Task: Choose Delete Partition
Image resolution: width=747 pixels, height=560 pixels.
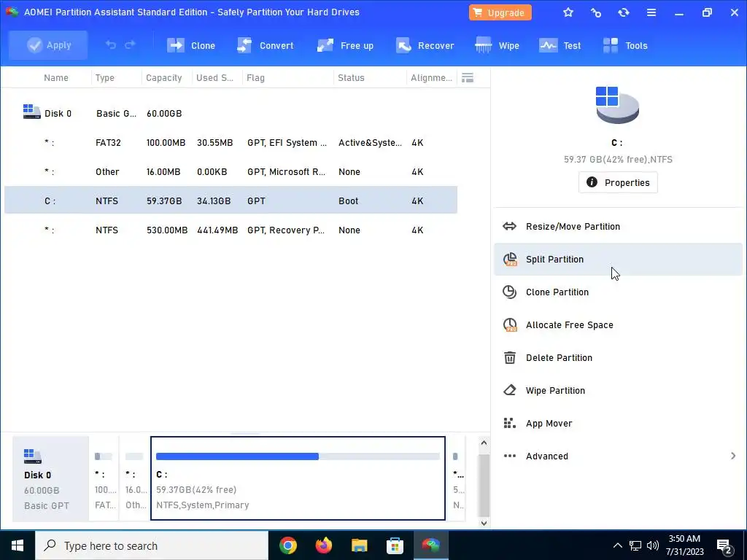Action: click(618, 358)
